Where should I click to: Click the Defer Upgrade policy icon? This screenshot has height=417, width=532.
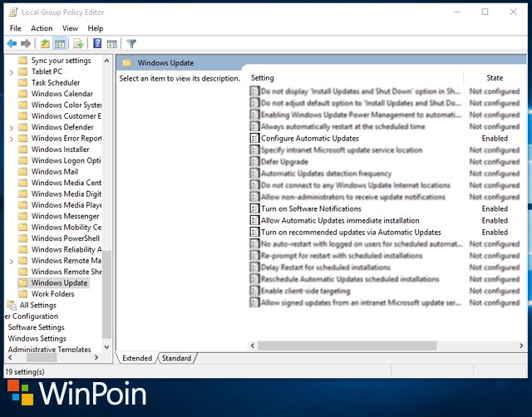click(254, 161)
